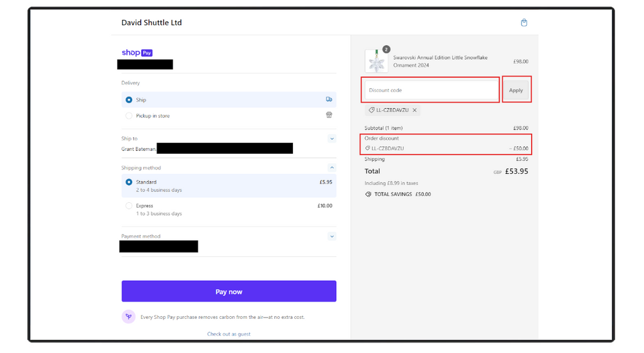Expand the Ship to address section
Screen dimensions: 644x353
point(332,138)
